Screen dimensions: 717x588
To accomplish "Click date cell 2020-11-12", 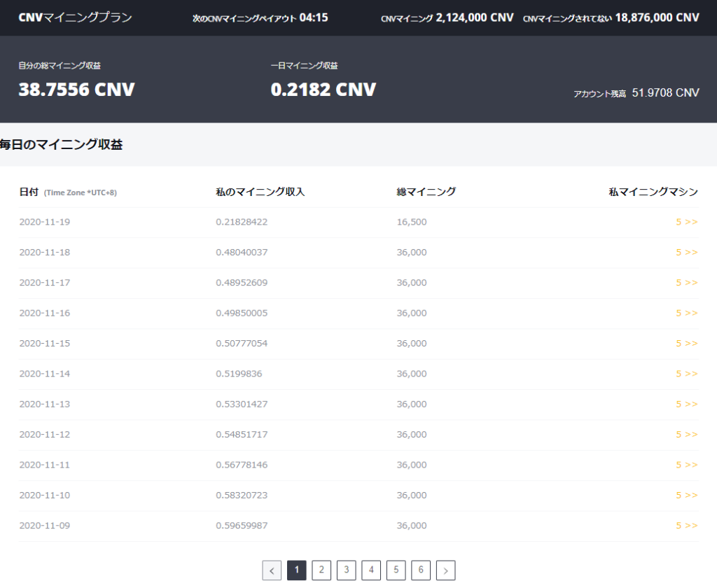I will [45, 435].
